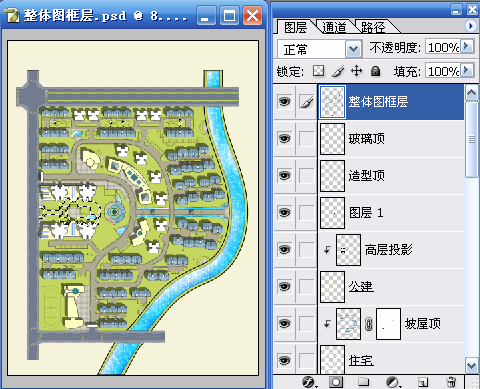Screen dimensions: 480x389
Task: Hide the 玻璃顶 layer
Action: (284, 138)
